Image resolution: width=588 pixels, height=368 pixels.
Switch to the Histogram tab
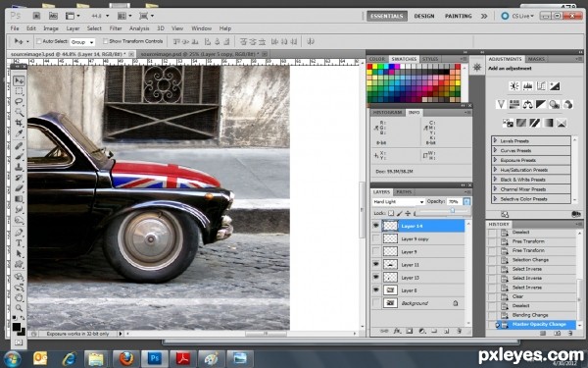[x=388, y=112]
